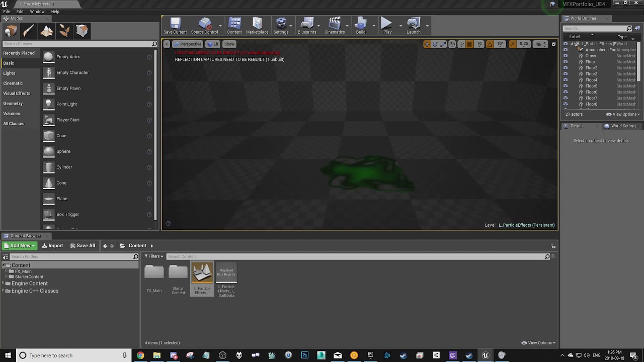Open the File menu
This screenshot has width=644, height=362.
7,12
